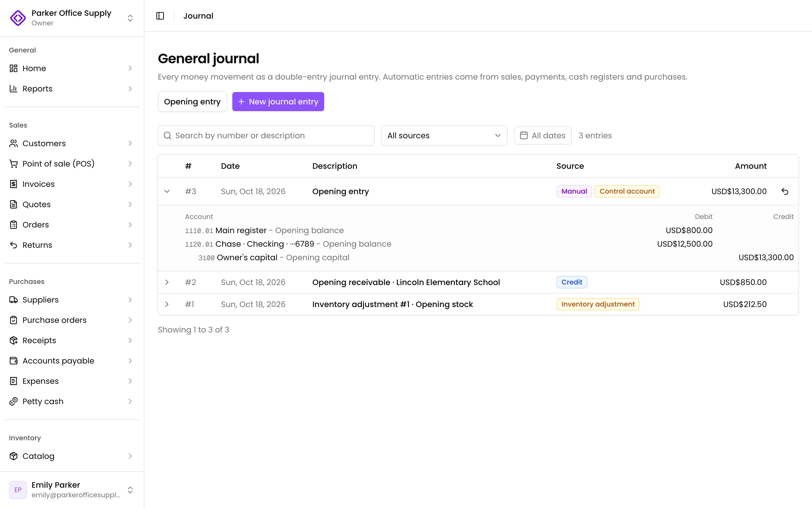Click the Catalog box icon
Screen dimensions: 812x508
click(x=14, y=456)
